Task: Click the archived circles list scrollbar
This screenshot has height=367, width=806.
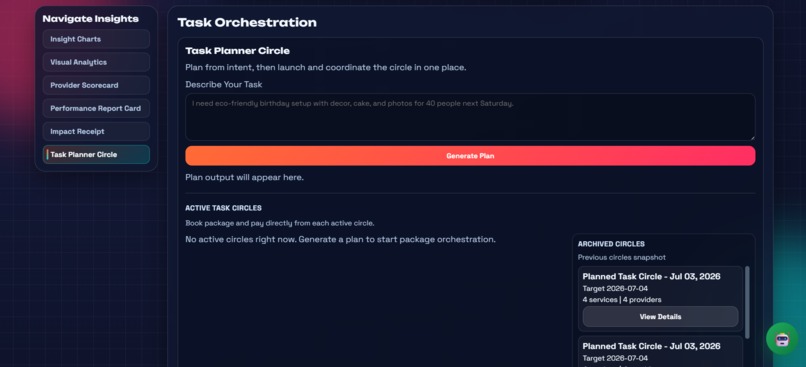Action: pyautogui.click(x=747, y=302)
